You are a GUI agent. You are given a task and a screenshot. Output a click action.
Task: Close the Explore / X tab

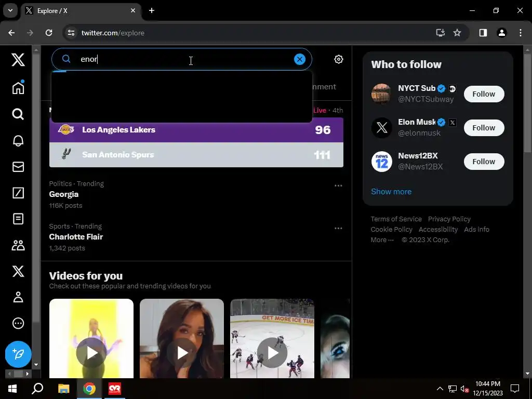[x=133, y=10]
